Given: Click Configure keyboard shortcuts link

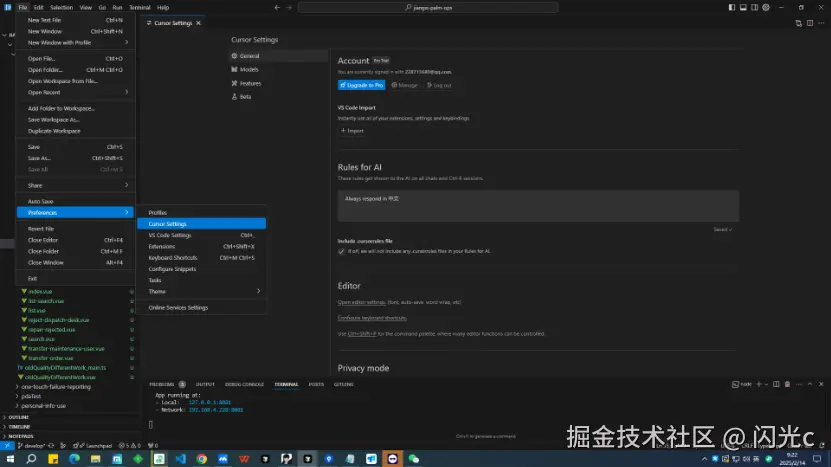Looking at the screenshot, I should (372, 318).
